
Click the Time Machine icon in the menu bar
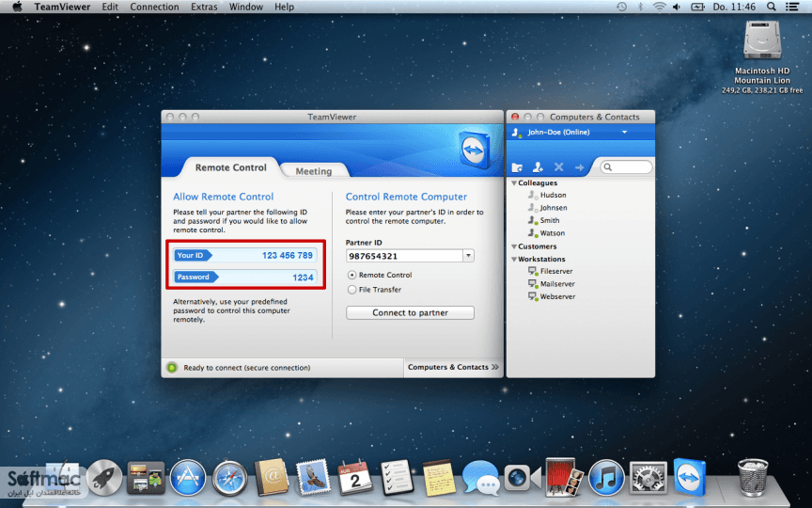(621, 7)
